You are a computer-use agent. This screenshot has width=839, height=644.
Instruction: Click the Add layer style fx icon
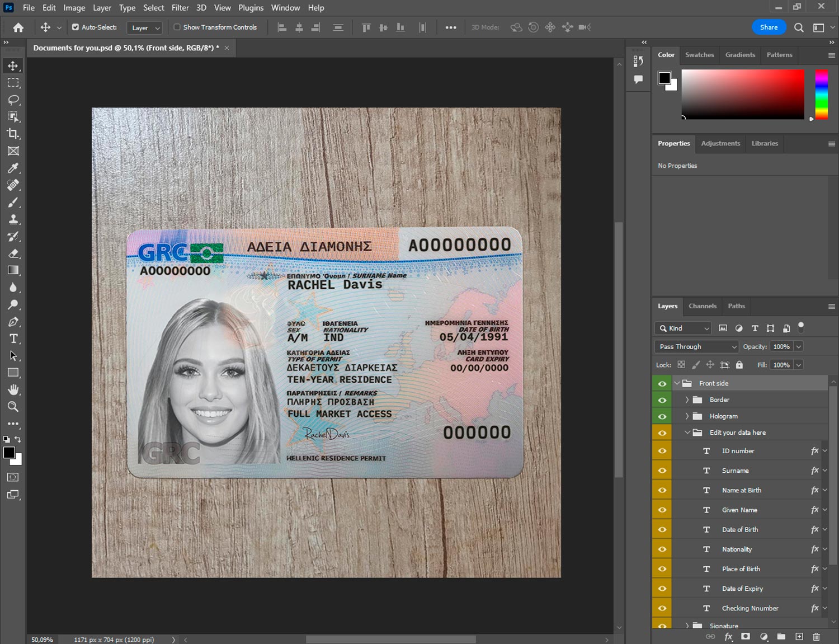coord(728,637)
